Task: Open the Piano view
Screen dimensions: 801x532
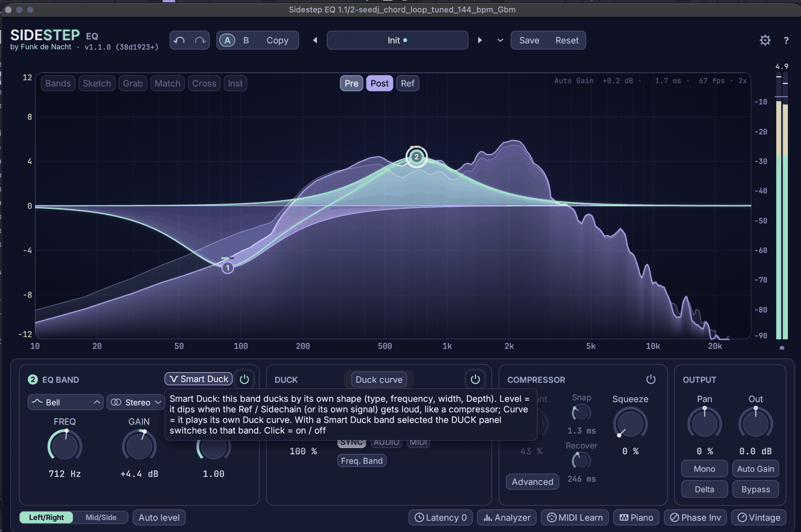Action: click(x=636, y=517)
